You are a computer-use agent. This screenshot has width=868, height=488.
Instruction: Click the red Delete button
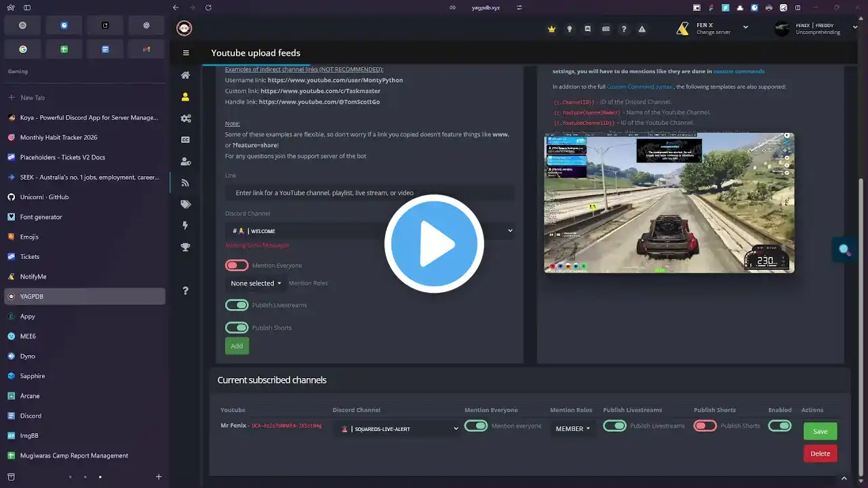click(x=820, y=453)
